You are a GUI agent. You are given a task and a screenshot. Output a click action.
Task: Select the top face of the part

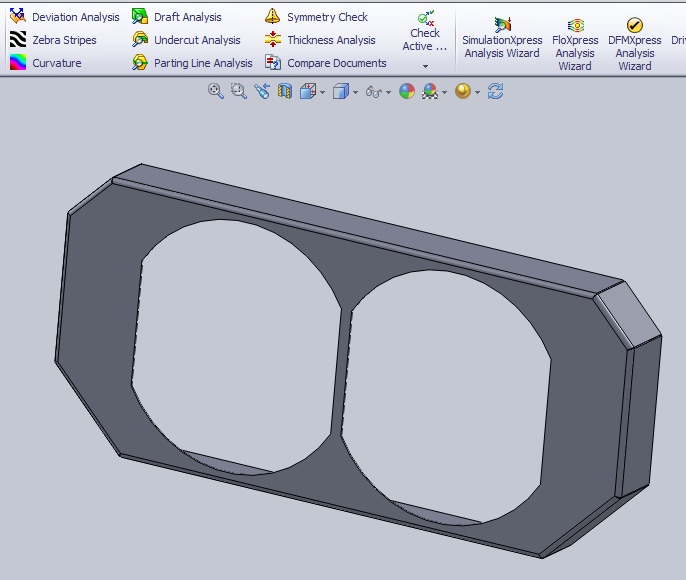click(x=368, y=227)
